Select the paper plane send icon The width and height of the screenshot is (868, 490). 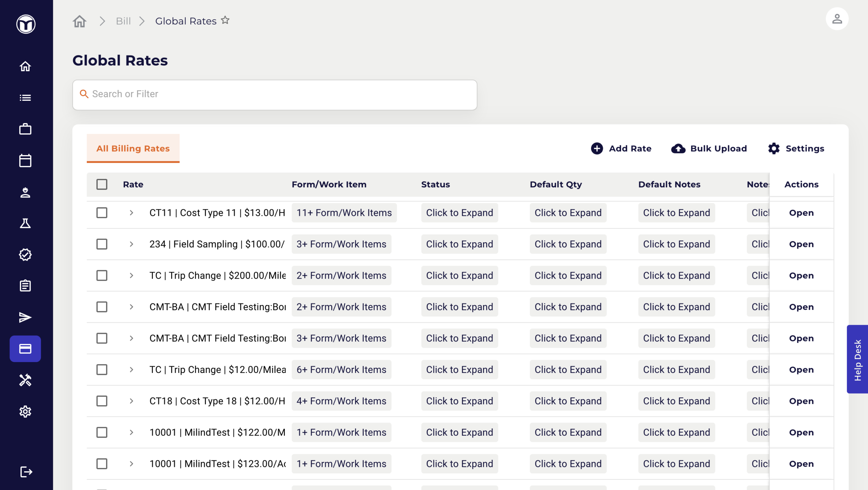click(25, 317)
